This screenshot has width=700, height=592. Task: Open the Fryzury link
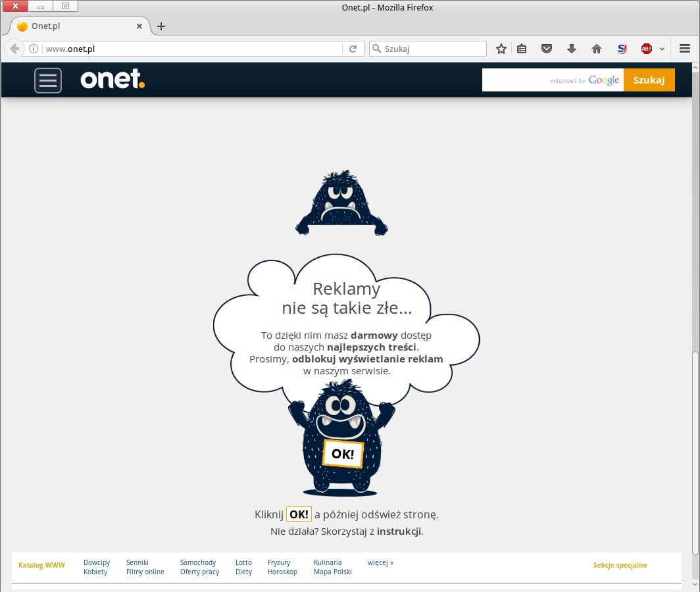click(278, 562)
